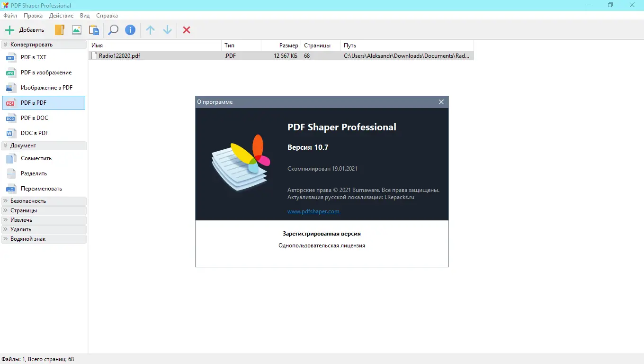The width and height of the screenshot is (644, 364).
Task: Click the status bar text Файлы: 1
Action: pyautogui.click(x=14, y=359)
